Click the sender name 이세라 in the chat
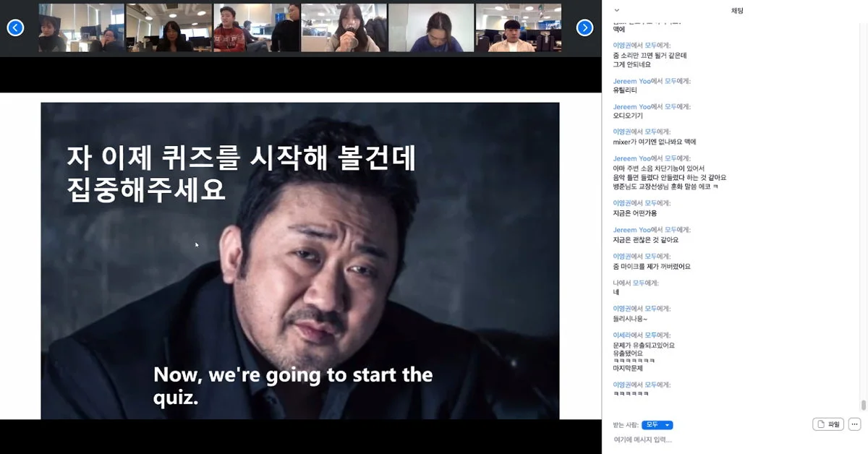868x454 pixels. [622, 335]
